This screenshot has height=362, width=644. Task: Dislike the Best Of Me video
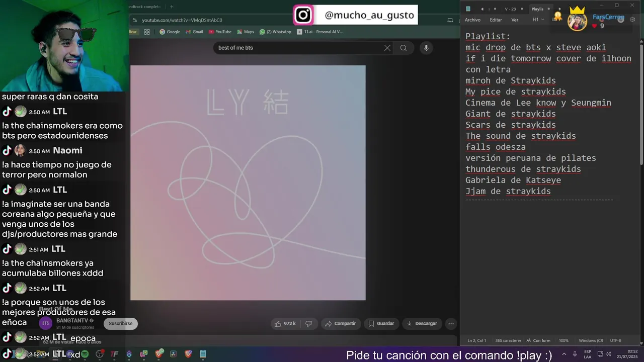pos(309,323)
